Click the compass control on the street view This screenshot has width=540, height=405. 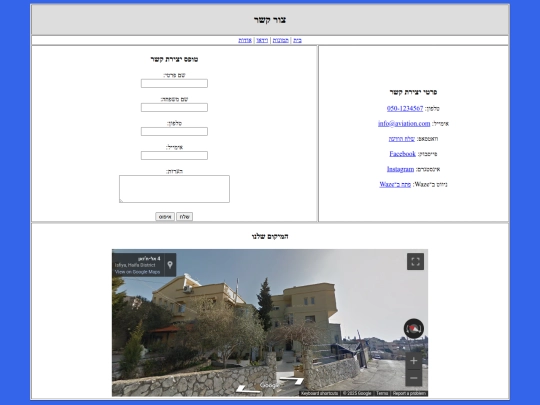(x=414, y=329)
